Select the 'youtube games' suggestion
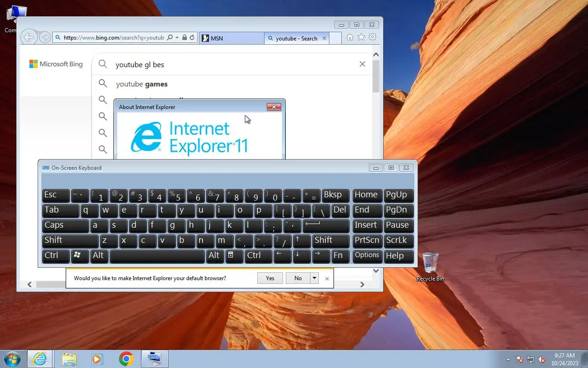 141,84
